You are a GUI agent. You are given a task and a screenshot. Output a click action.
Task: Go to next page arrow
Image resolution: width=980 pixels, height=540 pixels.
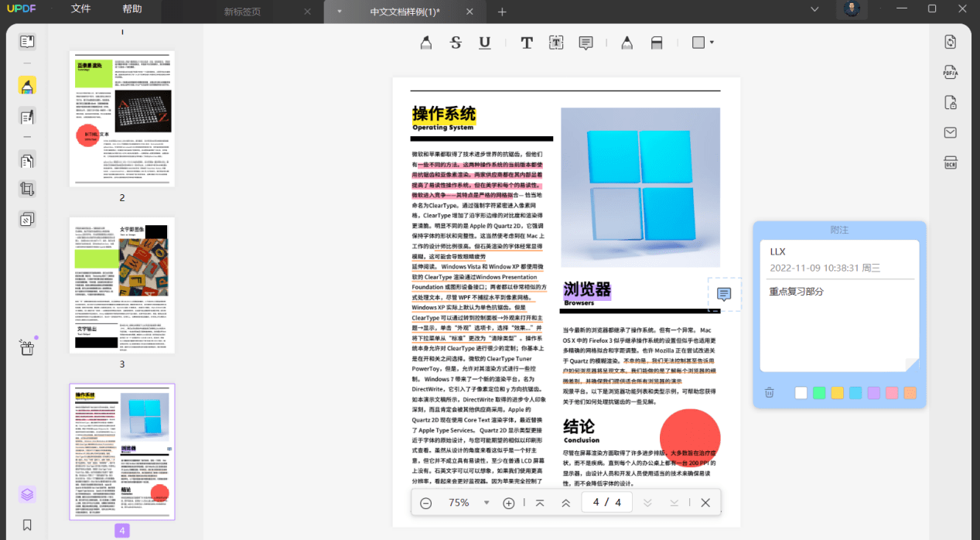[647, 503]
